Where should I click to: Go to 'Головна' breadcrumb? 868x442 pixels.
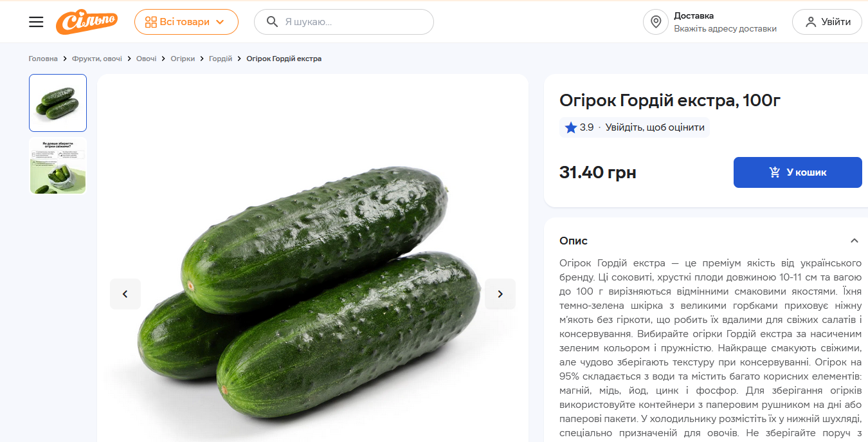tap(43, 59)
